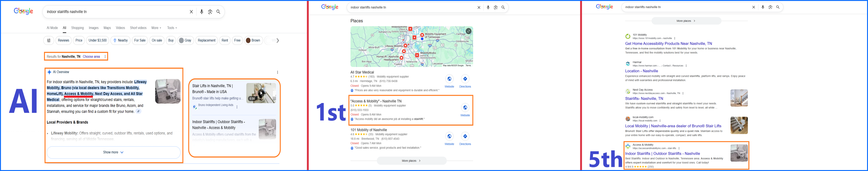
Task: Click the three-dot menu beside Choose area
Action: click(105, 56)
